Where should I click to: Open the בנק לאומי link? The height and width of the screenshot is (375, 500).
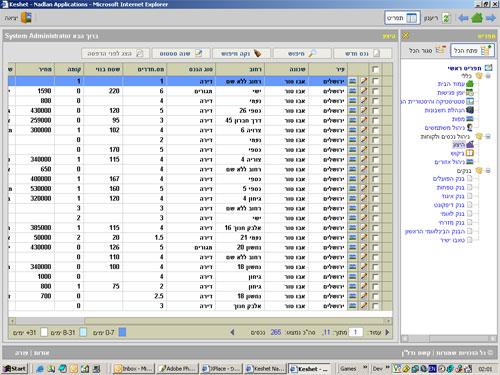[452, 213]
